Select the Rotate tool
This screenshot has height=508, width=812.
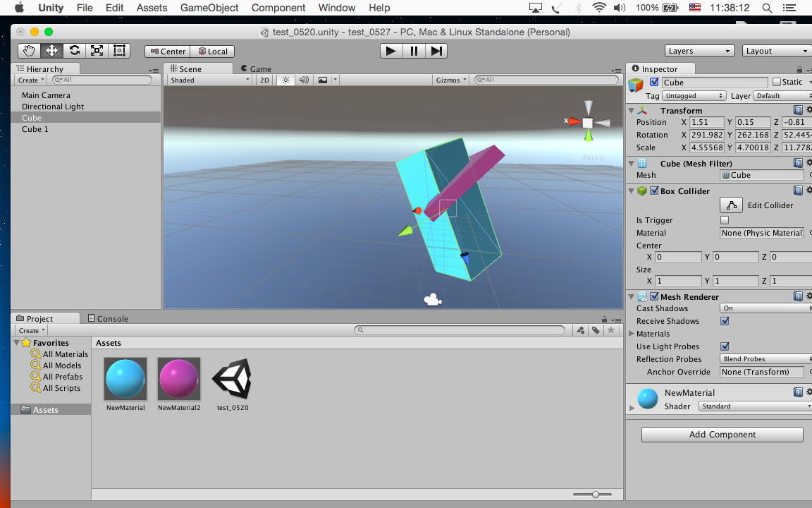click(74, 51)
